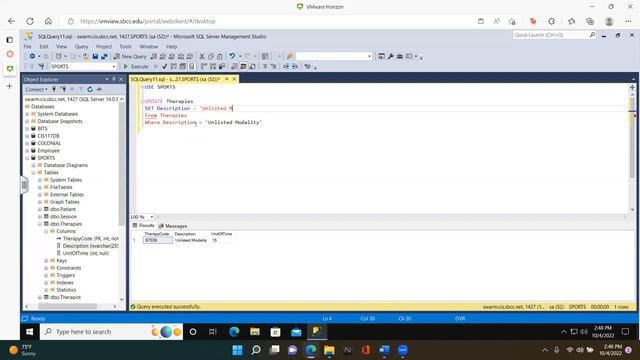Open the Tools menu
The width and height of the screenshot is (640, 360).
click(x=125, y=47)
